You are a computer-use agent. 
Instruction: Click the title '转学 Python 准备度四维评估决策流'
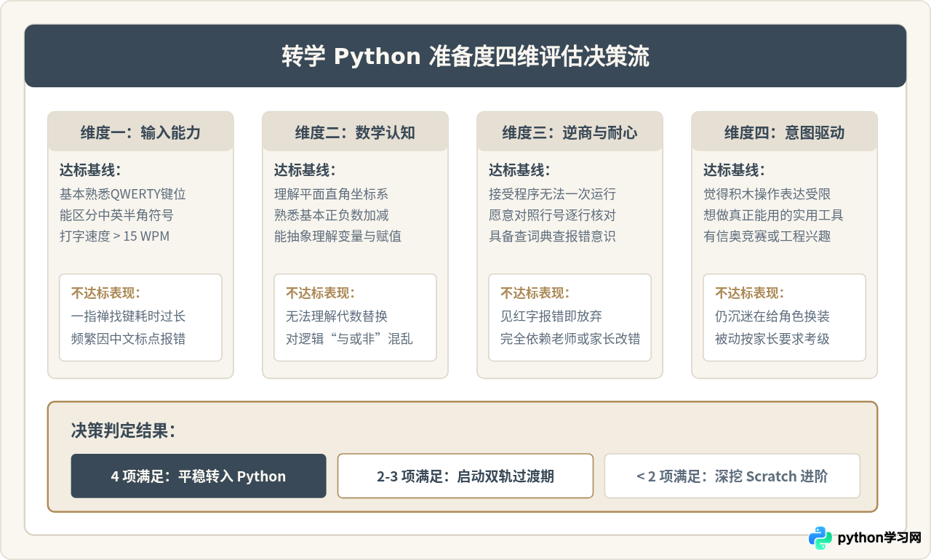(465, 57)
